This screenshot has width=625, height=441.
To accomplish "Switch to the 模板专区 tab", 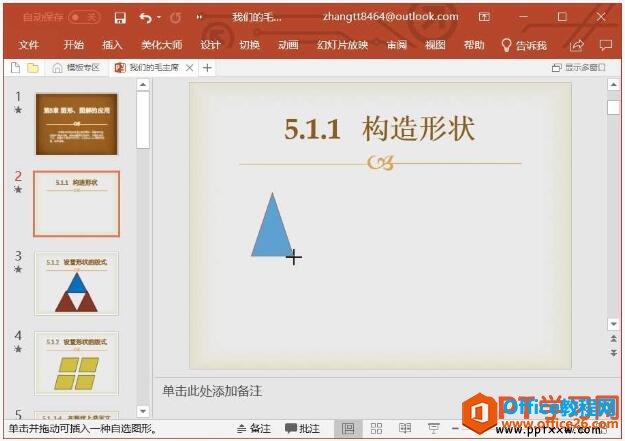I will pos(76,68).
